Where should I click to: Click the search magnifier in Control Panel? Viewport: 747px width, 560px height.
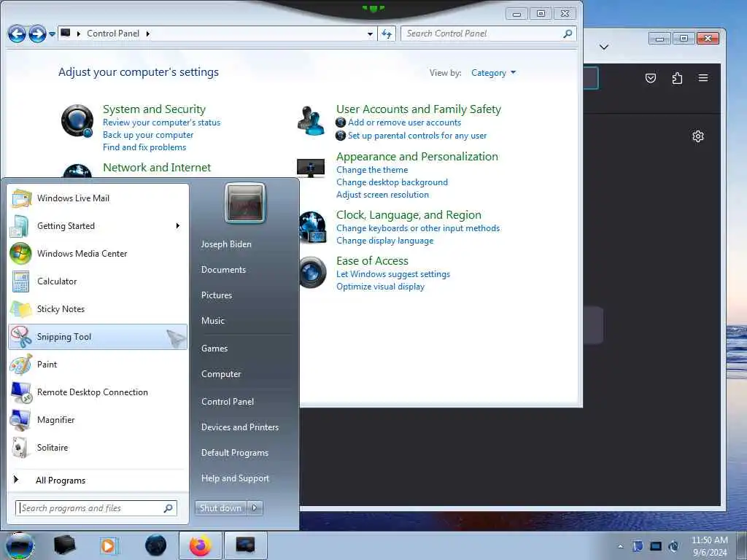568,34
